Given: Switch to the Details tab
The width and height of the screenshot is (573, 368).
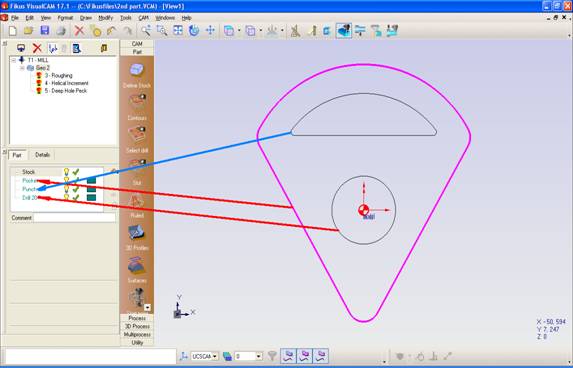Looking at the screenshot, I should (42, 155).
